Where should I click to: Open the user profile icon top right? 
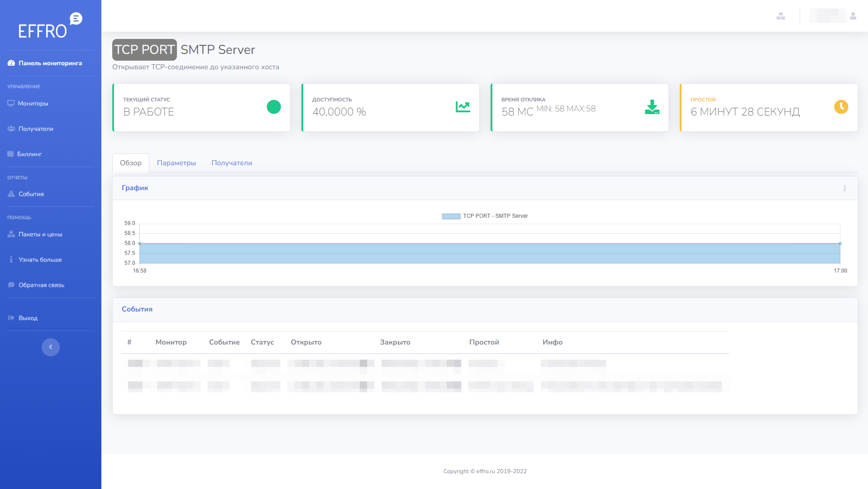tap(853, 15)
